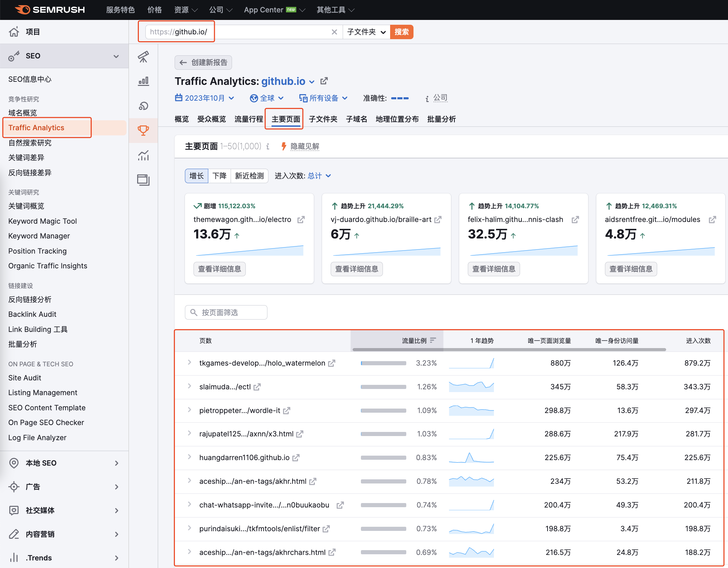728x568 pixels.
Task: Click the trophy icon in icon sidebar
Action: tap(143, 130)
